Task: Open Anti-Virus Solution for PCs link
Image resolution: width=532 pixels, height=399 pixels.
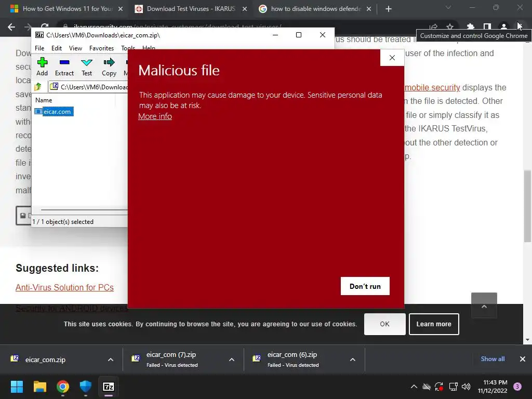Action: click(64, 287)
